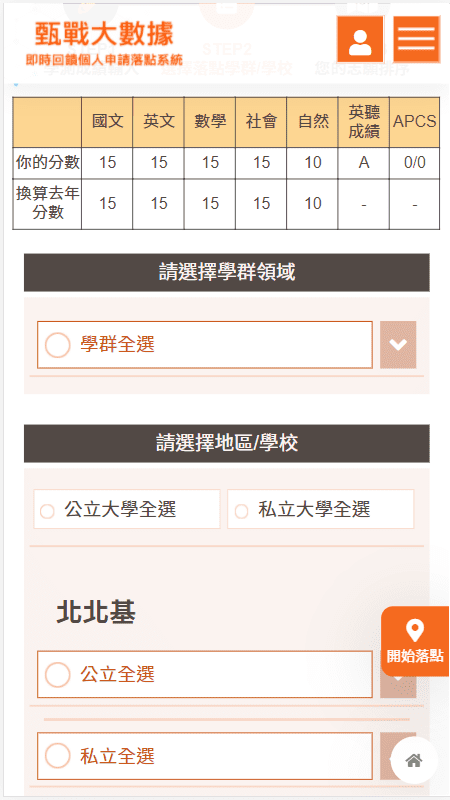This screenshot has height=800, width=450.
Task: Select the 學群全選 radio option
Action: coord(205,345)
